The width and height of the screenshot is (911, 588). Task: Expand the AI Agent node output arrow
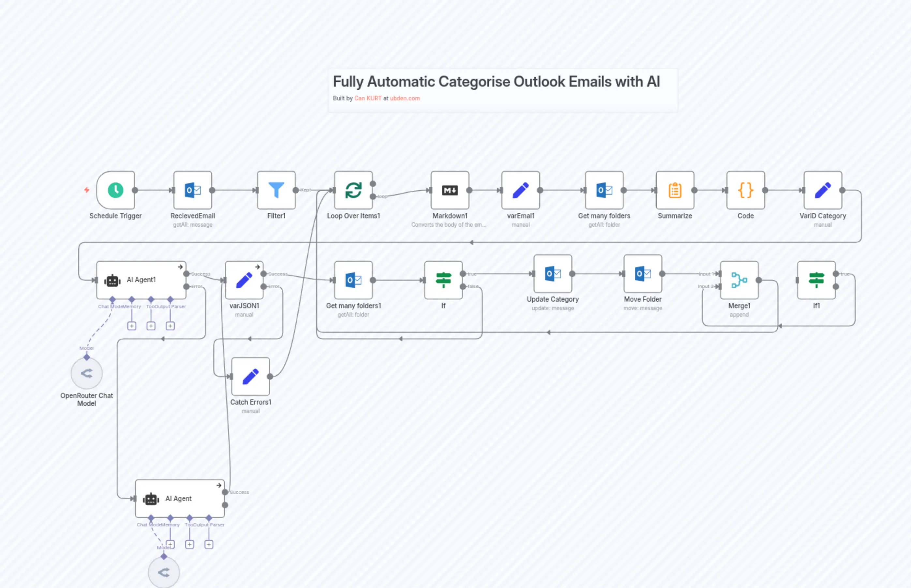coord(220,485)
